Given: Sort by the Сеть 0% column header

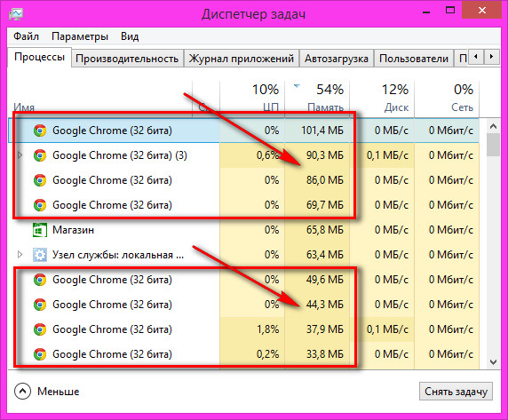Looking at the screenshot, I should coord(447,99).
